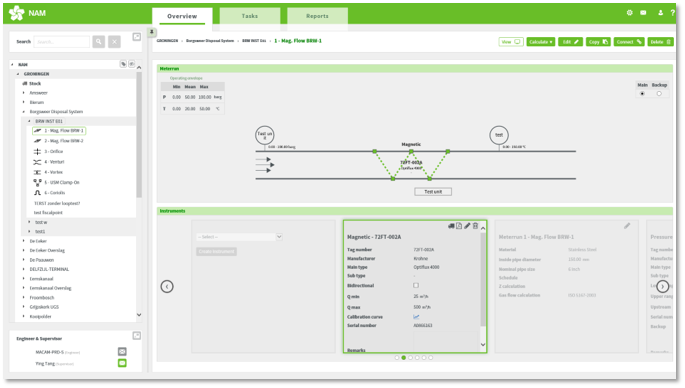Open help question mark menu
The image size is (685, 388).
pos(673,13)
